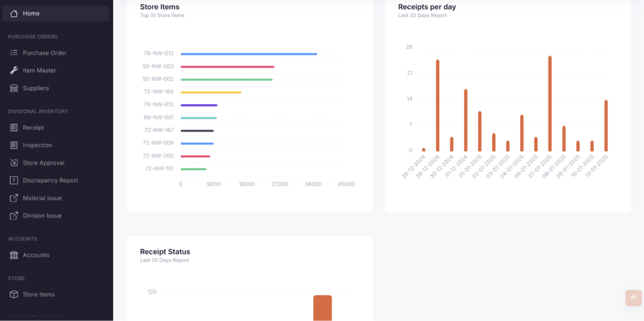The width and height of the screenshot is (644, 321).
Task: Click the '26-12-2024' date label
Action: pos(414,166)
